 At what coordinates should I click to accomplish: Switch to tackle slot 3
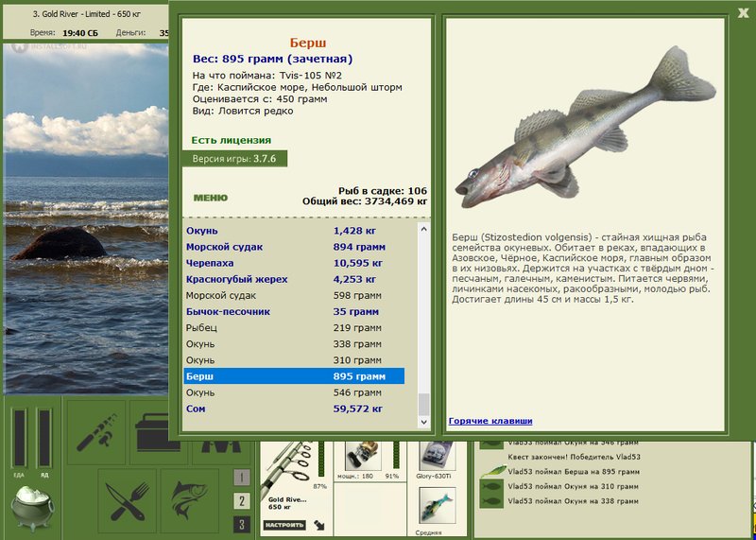tap(242, 524)
